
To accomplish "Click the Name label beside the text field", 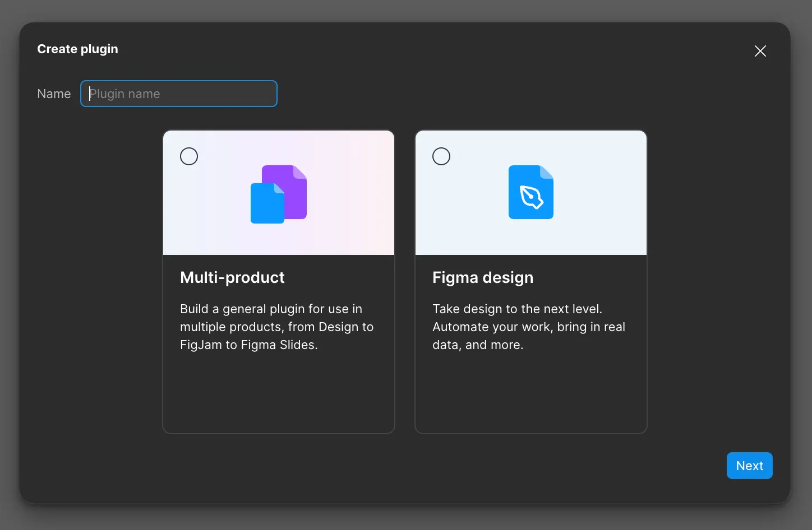I will 53,94.
